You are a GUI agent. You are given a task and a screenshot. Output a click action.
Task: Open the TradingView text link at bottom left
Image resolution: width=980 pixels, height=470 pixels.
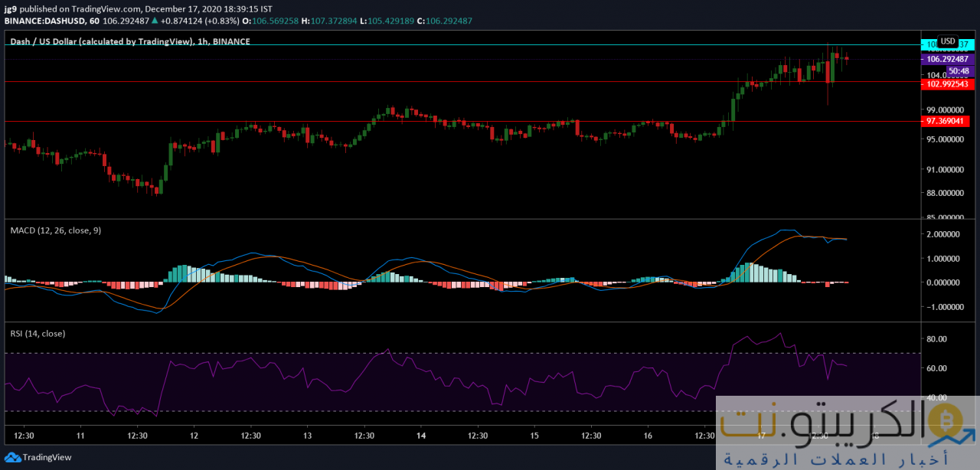pos(47,457)
